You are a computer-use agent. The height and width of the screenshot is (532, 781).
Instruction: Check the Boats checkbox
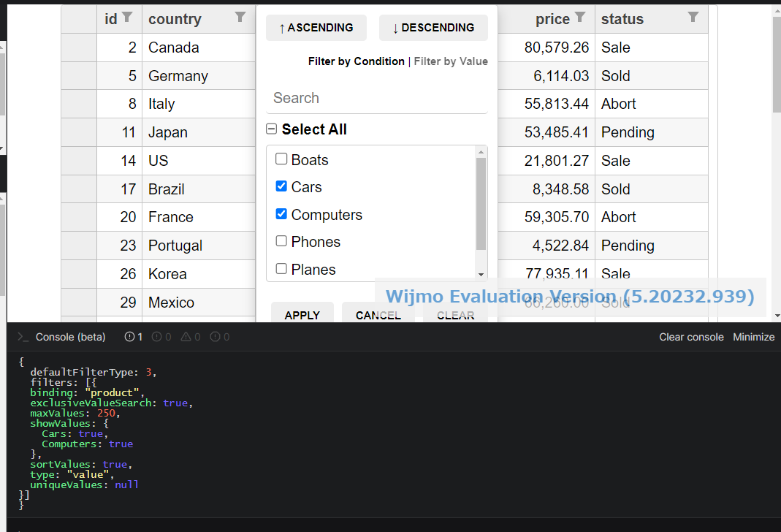[x=281, y=159]
